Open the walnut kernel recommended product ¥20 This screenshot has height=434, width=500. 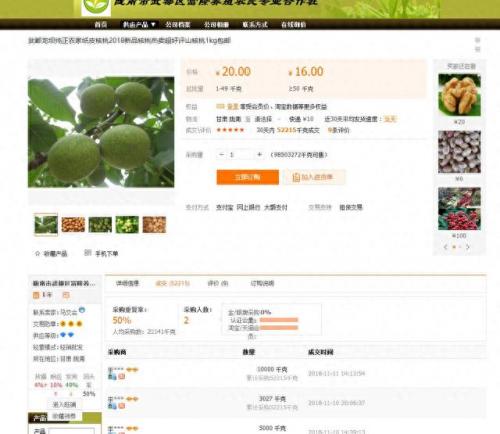[459, 95]
